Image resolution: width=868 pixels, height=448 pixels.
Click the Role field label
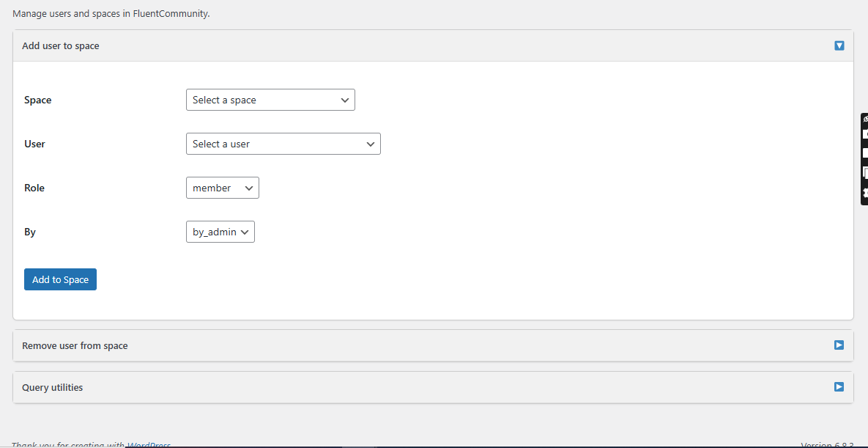pos(34,188)
